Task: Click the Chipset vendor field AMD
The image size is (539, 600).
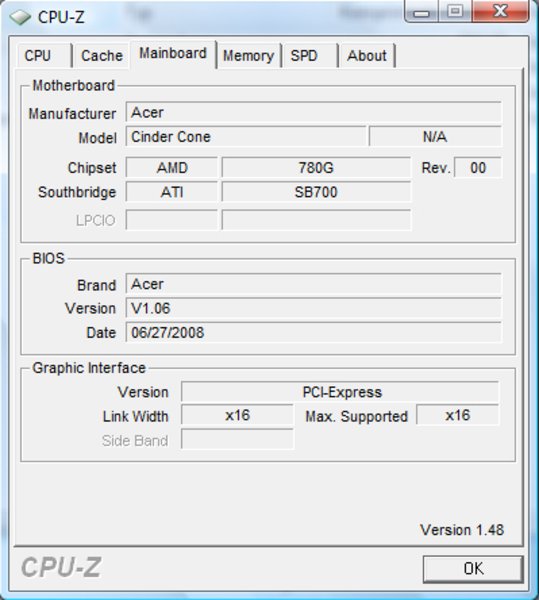Action: point(172,168)
